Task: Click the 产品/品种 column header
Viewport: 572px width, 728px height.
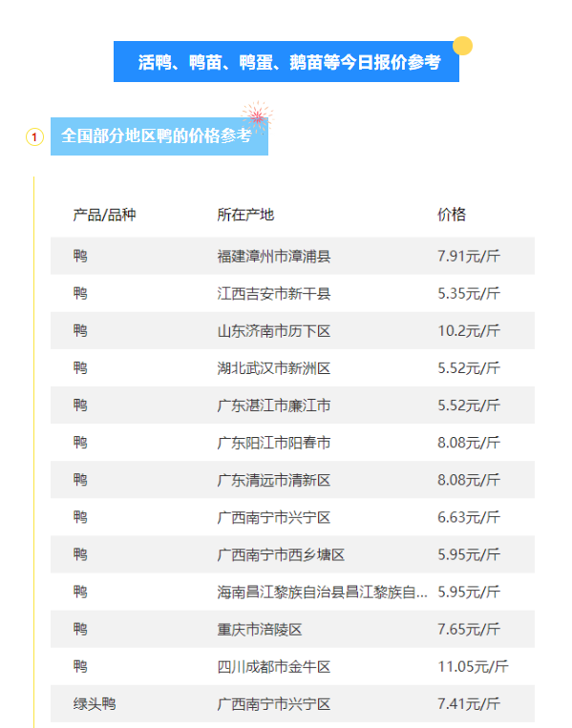Action: click(104, 215)
